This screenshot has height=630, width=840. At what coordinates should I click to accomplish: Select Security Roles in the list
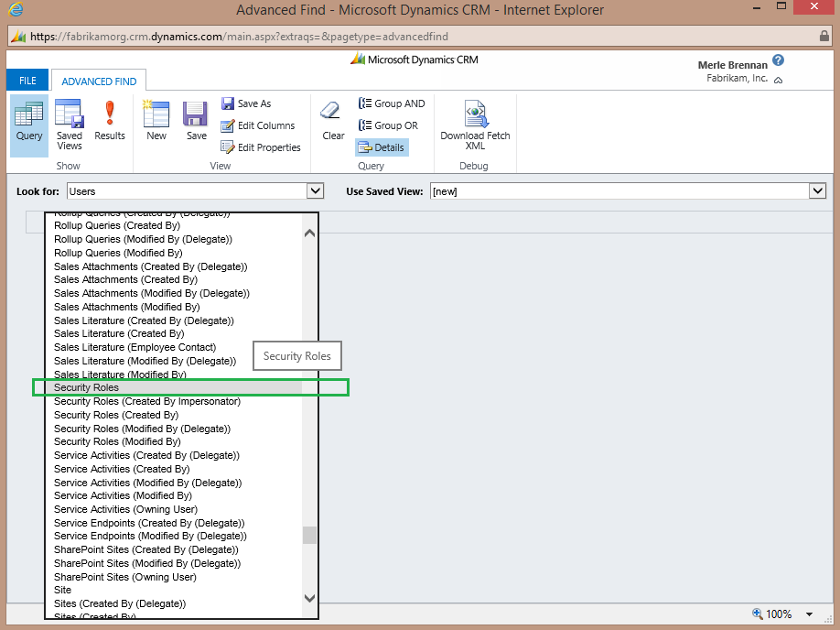coord(87,388)
